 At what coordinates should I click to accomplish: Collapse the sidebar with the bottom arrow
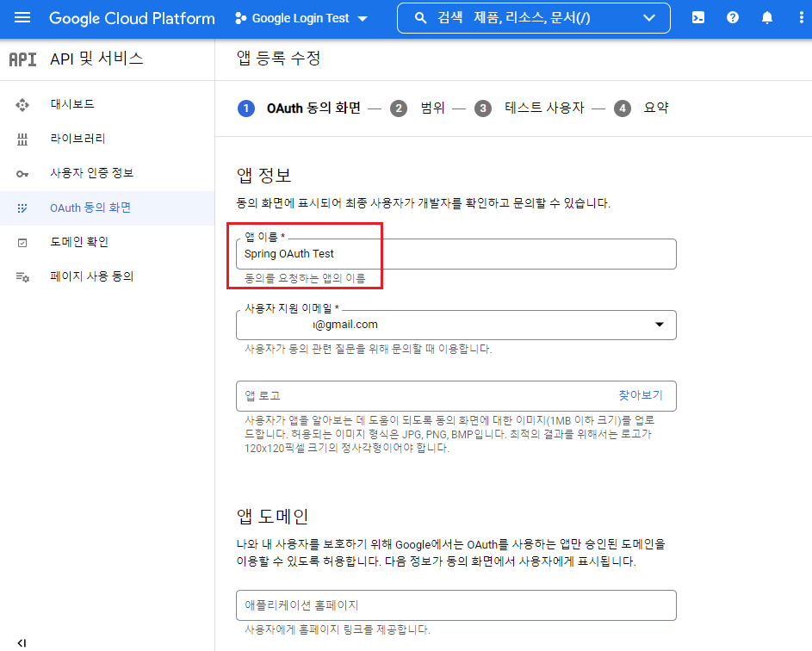point(22,642)
